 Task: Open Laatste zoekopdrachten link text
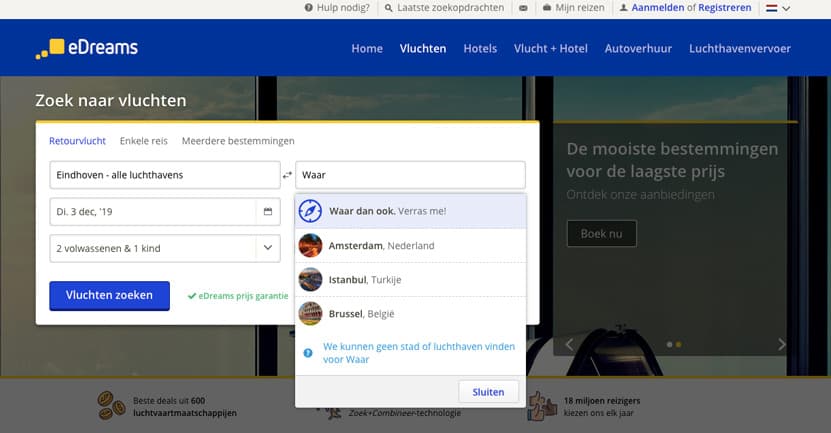(450, 8)
